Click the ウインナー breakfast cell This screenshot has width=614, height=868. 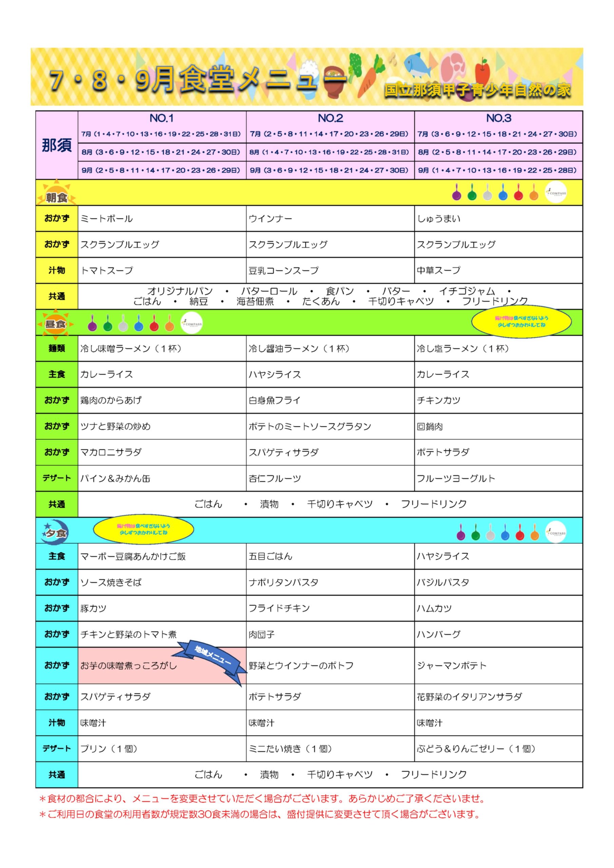pyautogui.click(x=330, y=218)
